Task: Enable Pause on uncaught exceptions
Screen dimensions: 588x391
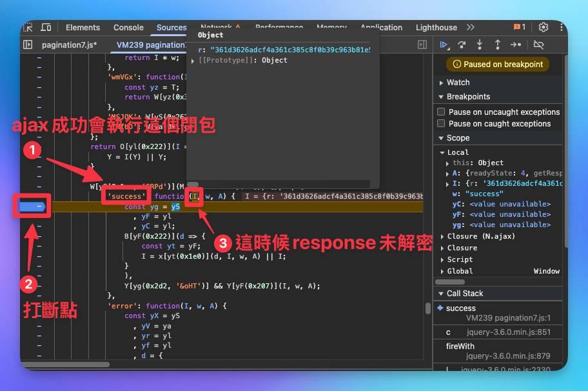Action: coord(441,112)
